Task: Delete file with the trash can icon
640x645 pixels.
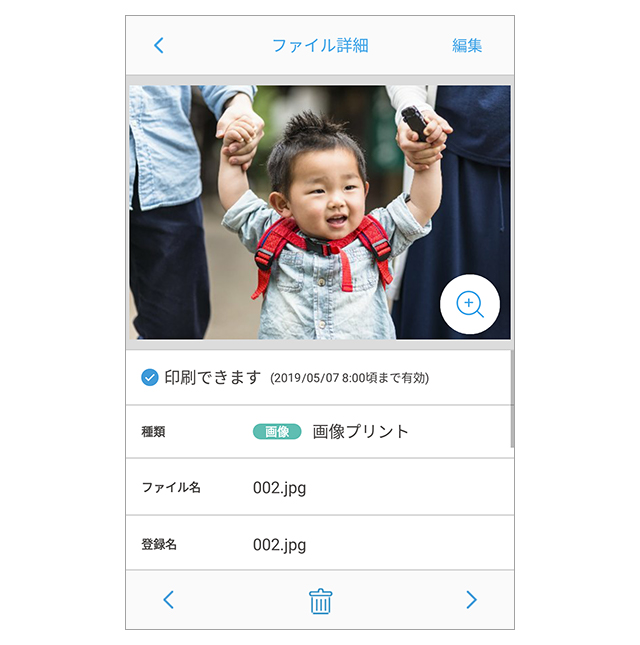Action: click(x=320, y=601)
